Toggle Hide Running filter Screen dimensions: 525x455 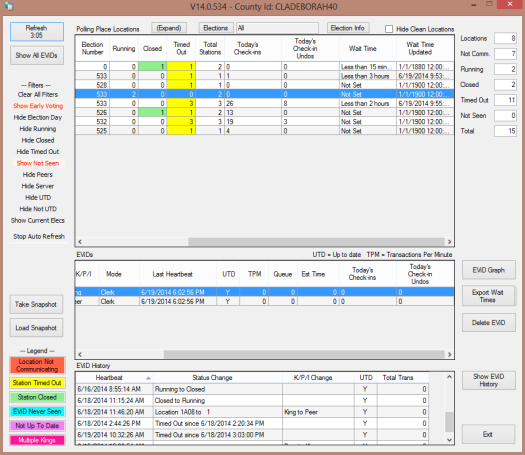(x=38, y=129)
